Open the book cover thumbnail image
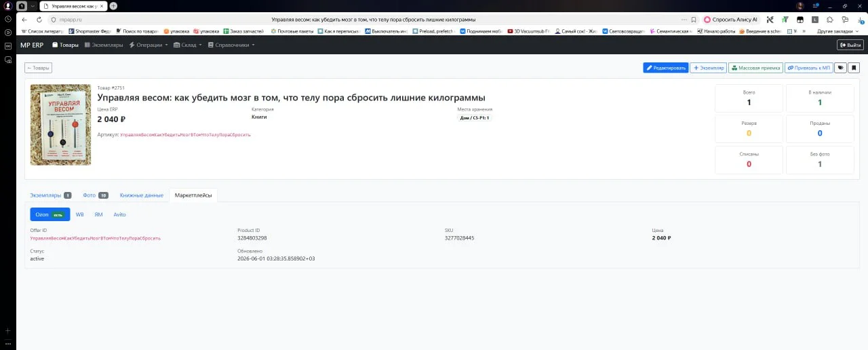Image resolution: width=868 pixels, height=350 pixels. [x=60, y=125]
